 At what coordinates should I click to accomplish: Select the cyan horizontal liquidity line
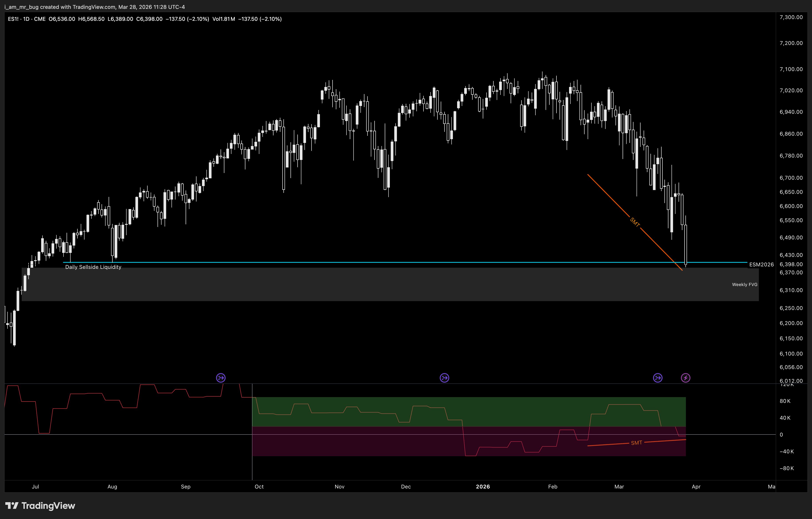[371, 262]
